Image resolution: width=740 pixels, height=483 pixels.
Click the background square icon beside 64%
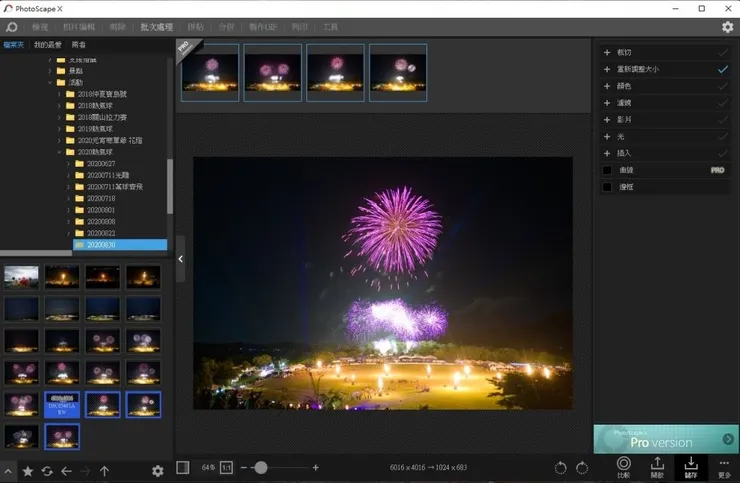tap(183, 467)
